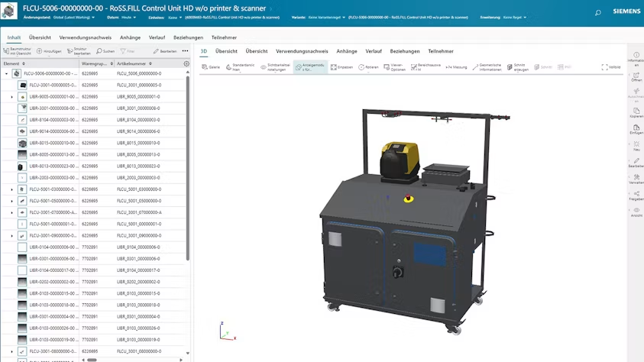644x362 pixels.
Task: Collapse the FLCU-5006-00000000-00 root node
Action: (7, 73)
